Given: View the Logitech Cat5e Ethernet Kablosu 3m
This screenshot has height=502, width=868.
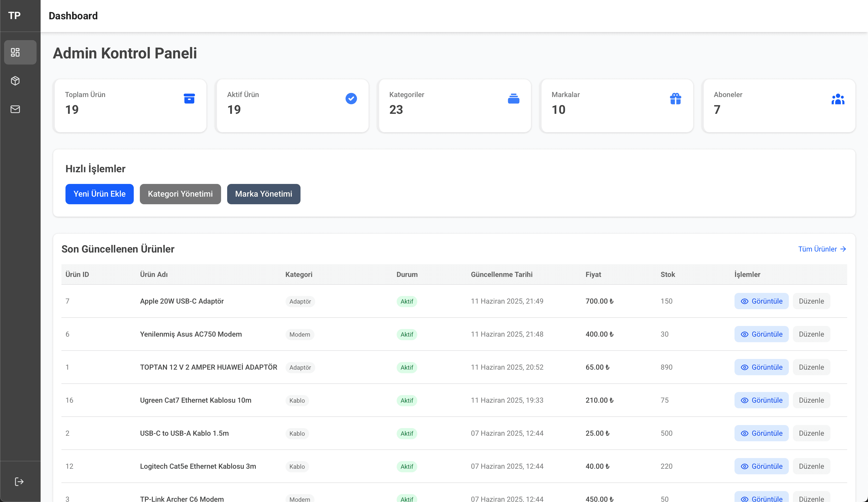Looking at the screenshot, I should pos(761,466).
